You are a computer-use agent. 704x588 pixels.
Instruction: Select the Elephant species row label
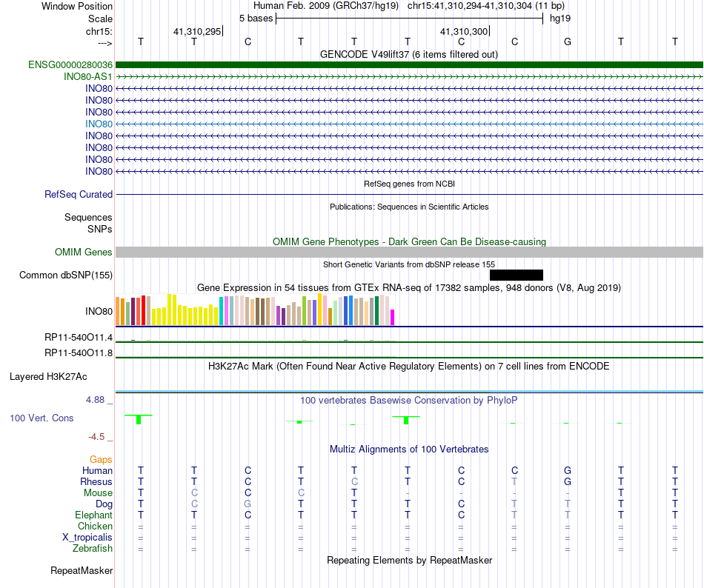[x=94, y=515]
